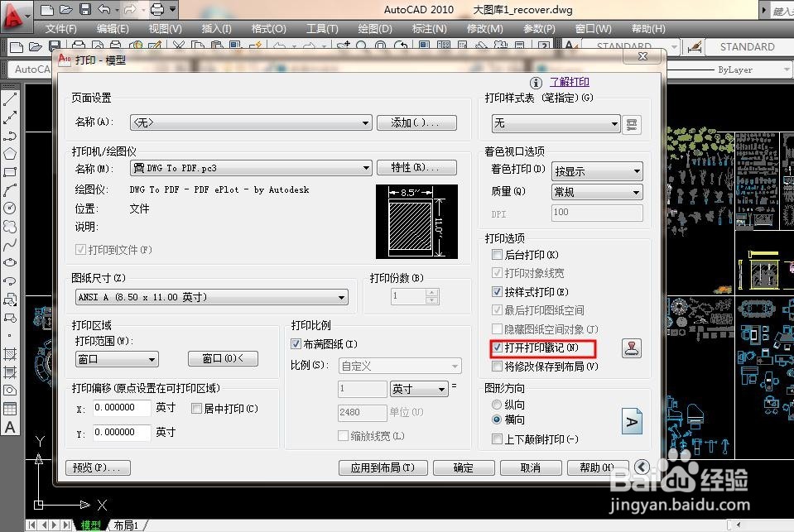The width and height of the screenshot is (794, 532).
Task: Select the Polygon draw tool
Action: pyautogui.click(x=10, y=154)
